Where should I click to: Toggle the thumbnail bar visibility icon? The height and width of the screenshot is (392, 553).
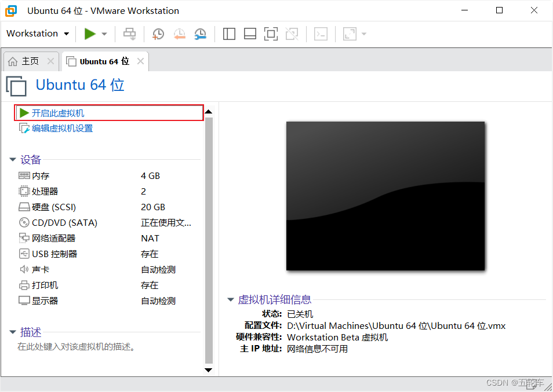click(x=250, y=34)
